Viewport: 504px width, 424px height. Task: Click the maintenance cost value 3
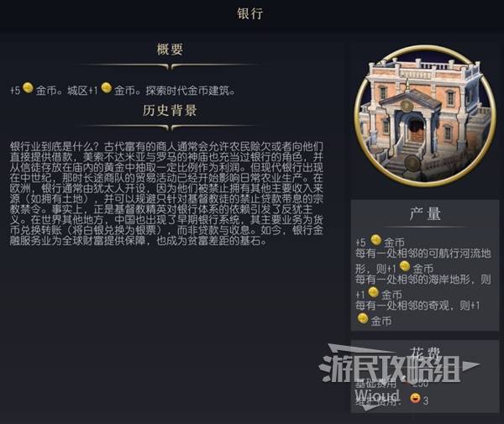tap(426, 400)
